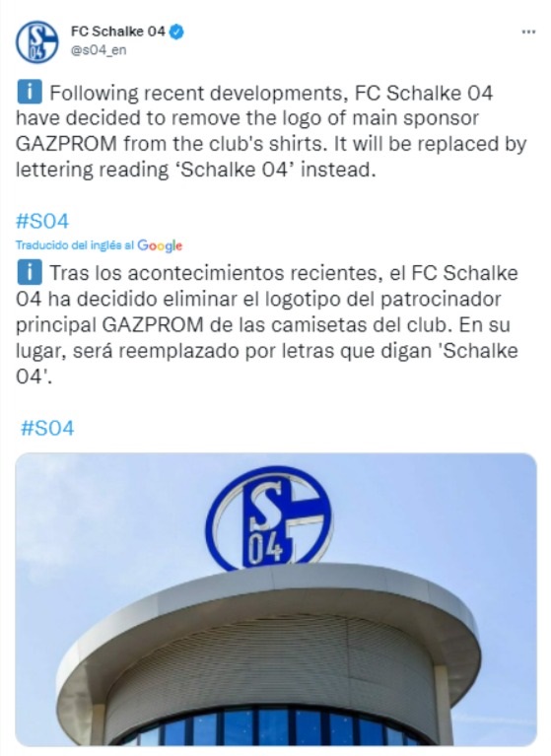This screenshot has height=756, width=551.
Task: Open the three-dot tweet options menu
Action: (x=528, y=33)
